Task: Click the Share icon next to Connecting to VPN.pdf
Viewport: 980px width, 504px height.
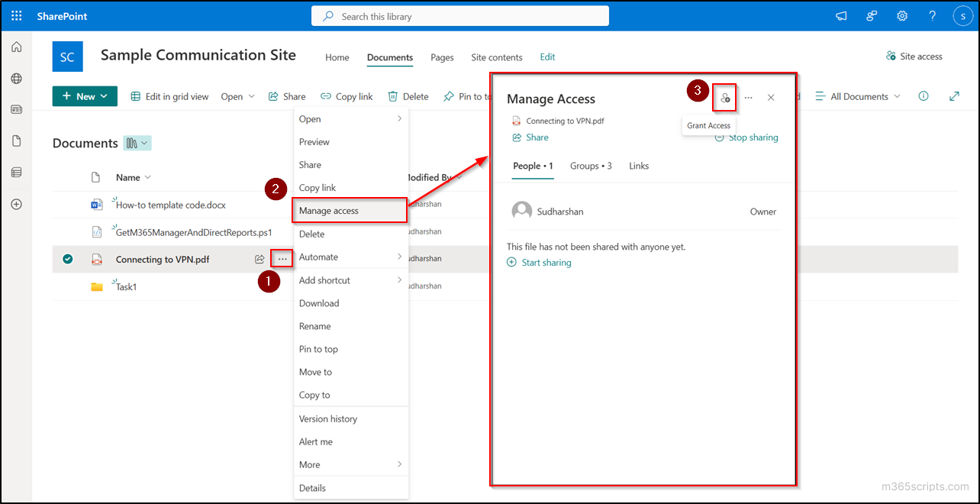Action: click(x=260, y=259)
